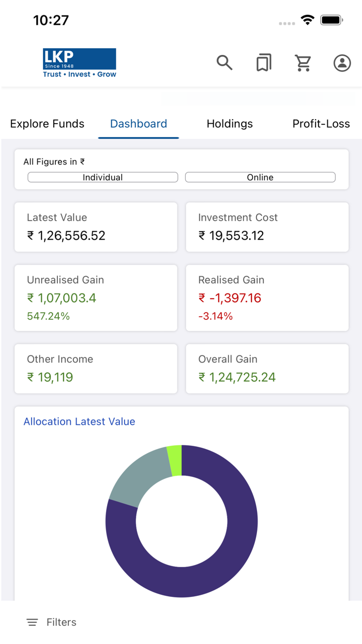Open the Individual dropdown
This screenshot has height=644, width=362.
pos(102,177)
